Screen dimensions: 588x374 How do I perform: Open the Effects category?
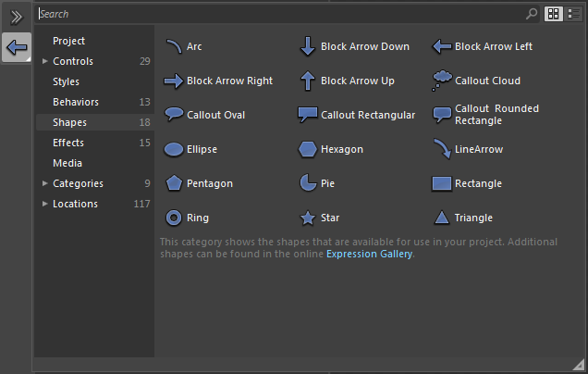(x=68, y=143)
